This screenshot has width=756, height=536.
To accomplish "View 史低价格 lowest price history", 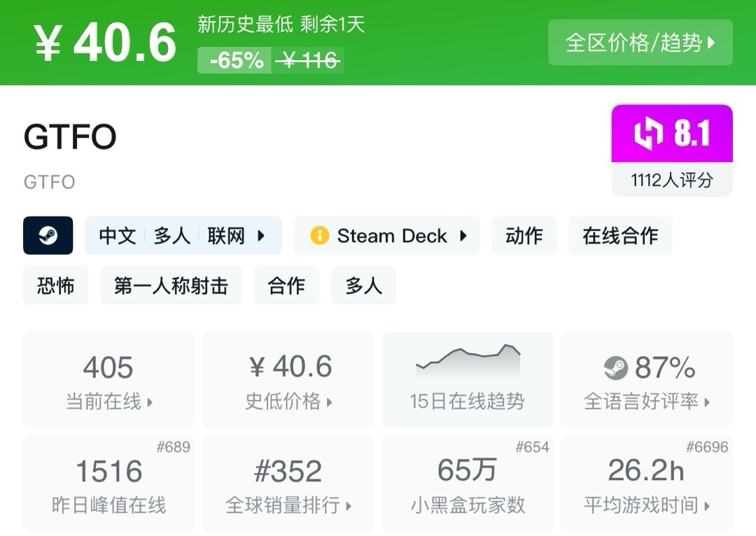I will point(288,379).
